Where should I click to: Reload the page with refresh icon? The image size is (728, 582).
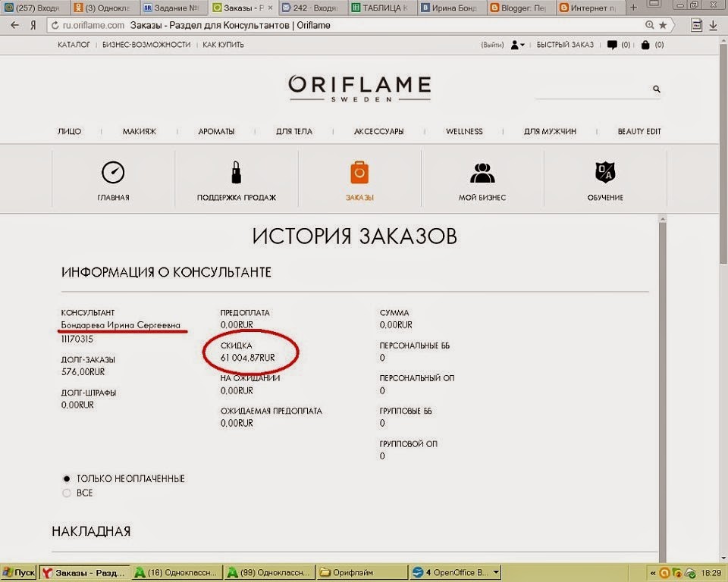55,26
